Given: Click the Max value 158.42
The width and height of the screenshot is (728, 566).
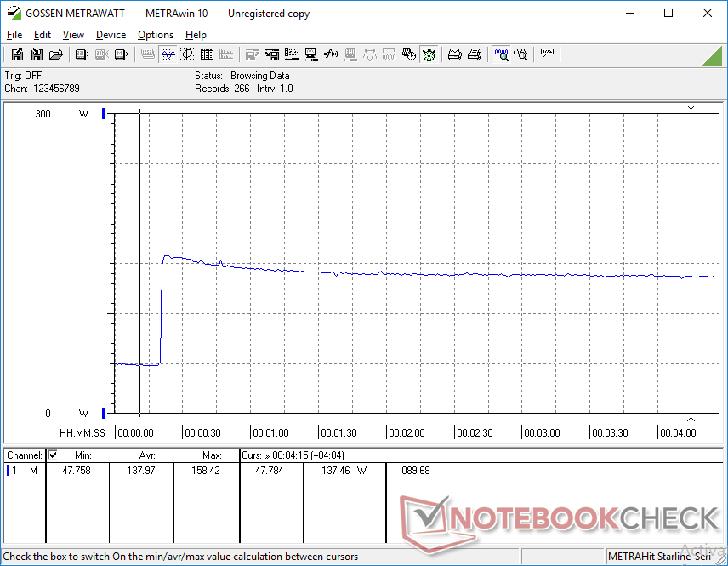Looking at the screenshot, I should (x=206, y=471).
